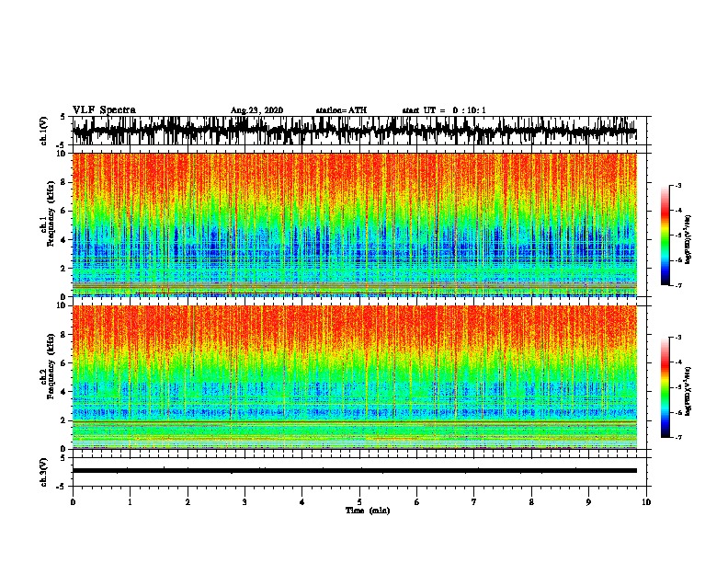728x563 pixels.
Task: Click the "-7" tick on ch.1 colorbar
Action: click(677, 285)
